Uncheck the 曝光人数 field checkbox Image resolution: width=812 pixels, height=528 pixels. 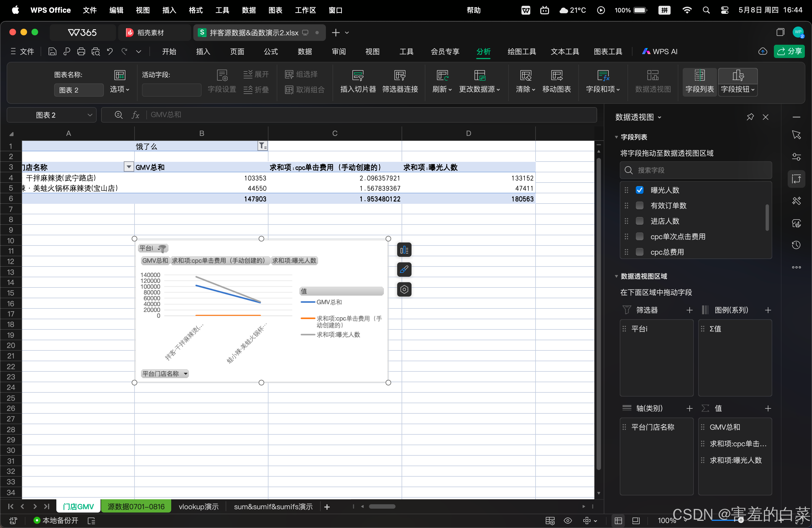640,190
